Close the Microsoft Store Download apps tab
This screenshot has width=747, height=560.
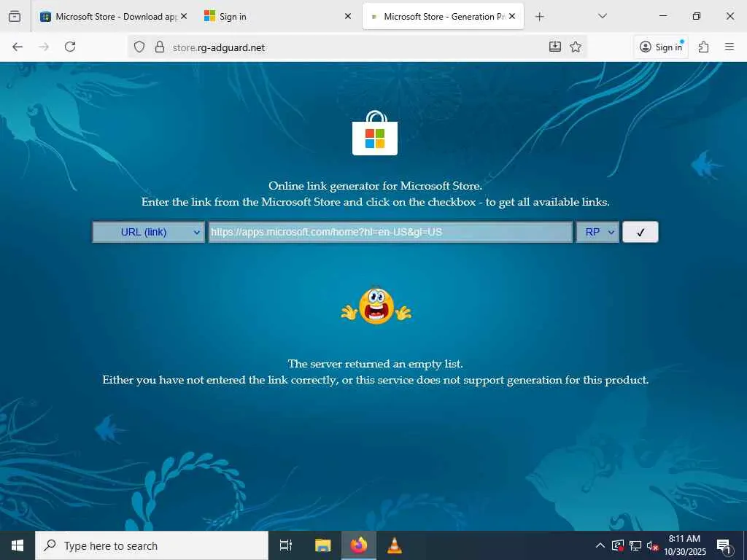184,16
